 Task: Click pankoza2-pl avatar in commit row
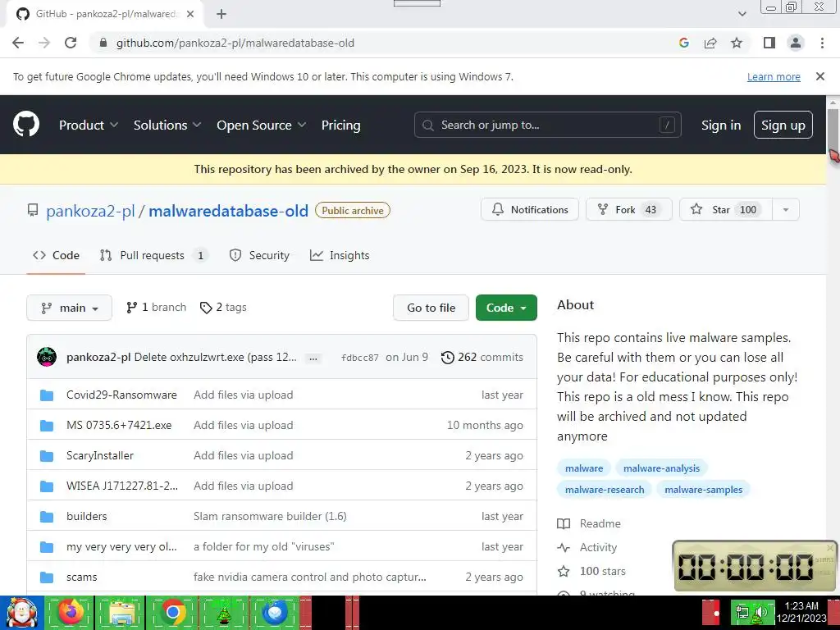[x=47, y=357]
